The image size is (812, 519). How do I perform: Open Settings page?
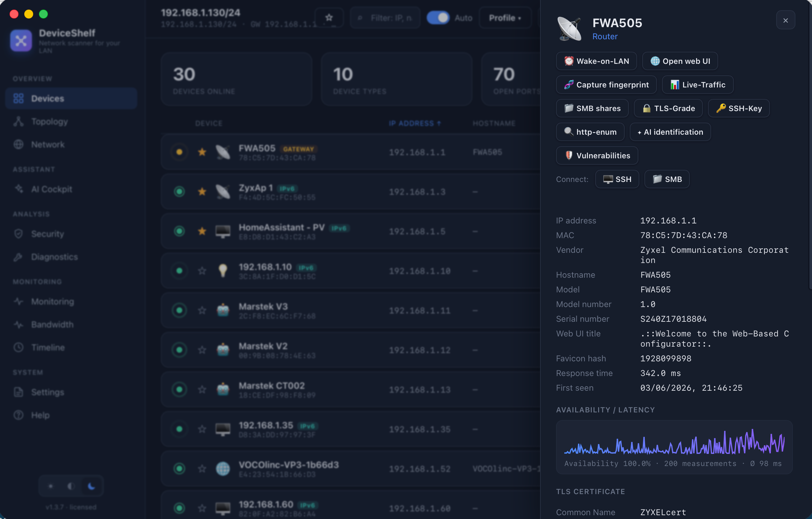pos(71,392)
